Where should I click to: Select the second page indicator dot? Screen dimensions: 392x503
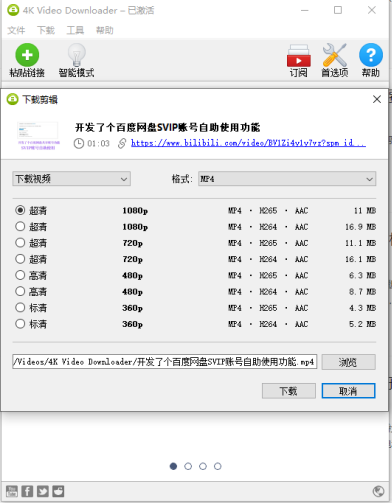[x=188, y=466]
